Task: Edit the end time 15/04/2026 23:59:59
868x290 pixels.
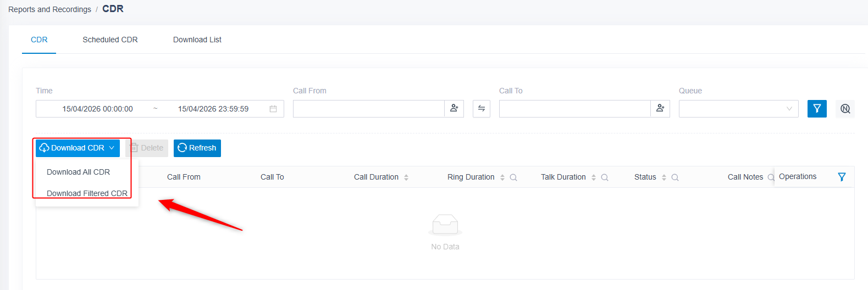Action: coord(213,109)
